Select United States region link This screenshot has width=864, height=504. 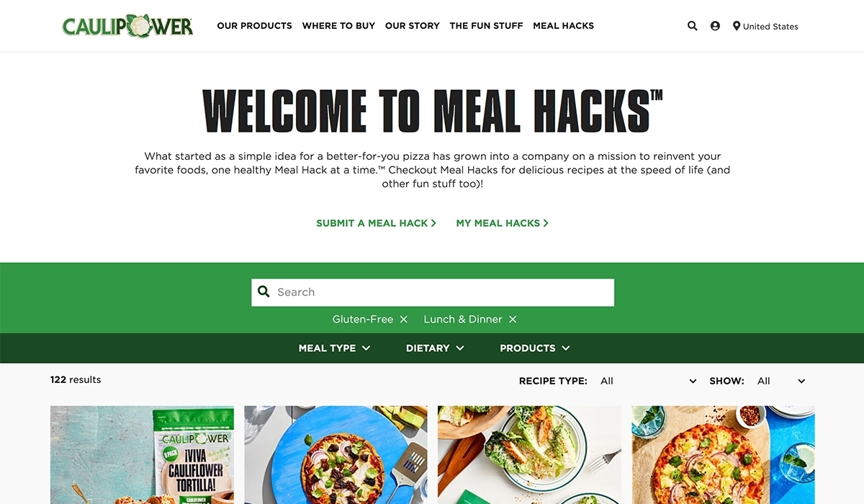(770, 27)
